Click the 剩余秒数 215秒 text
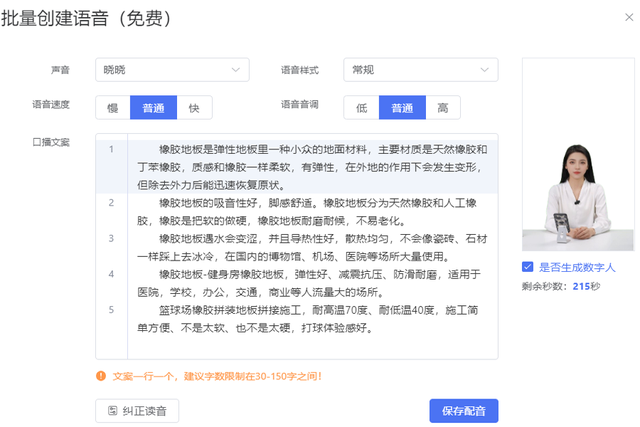This screenshot has height=427, width=640. click(x=561, y=286)
